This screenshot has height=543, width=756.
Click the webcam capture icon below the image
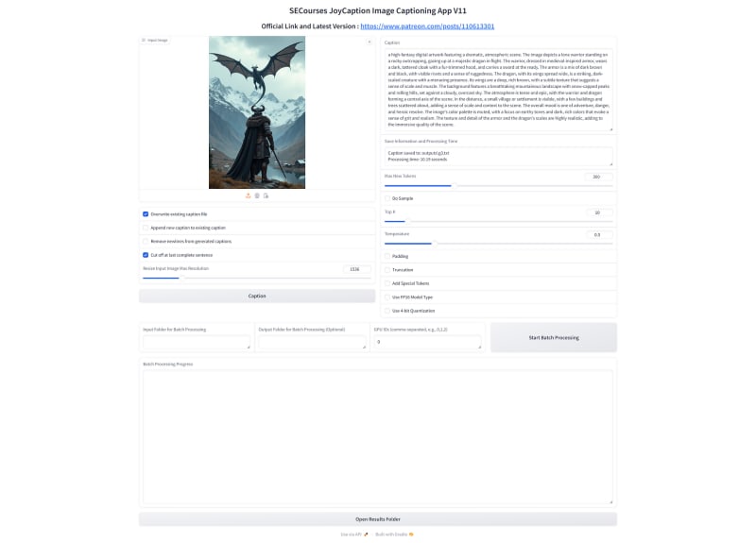(x=257, y=195)
